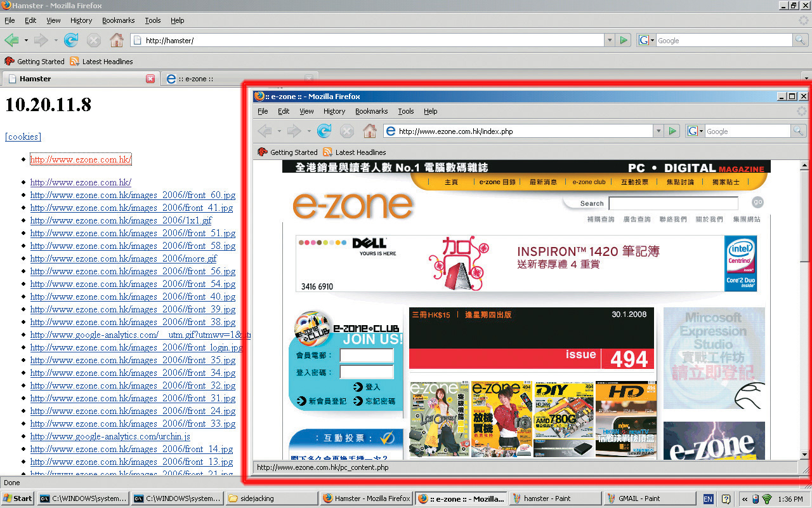This screenshot has height=508, width=812.
Task: Open Latest Headlines feed in Hamster window
Action: 101,62
